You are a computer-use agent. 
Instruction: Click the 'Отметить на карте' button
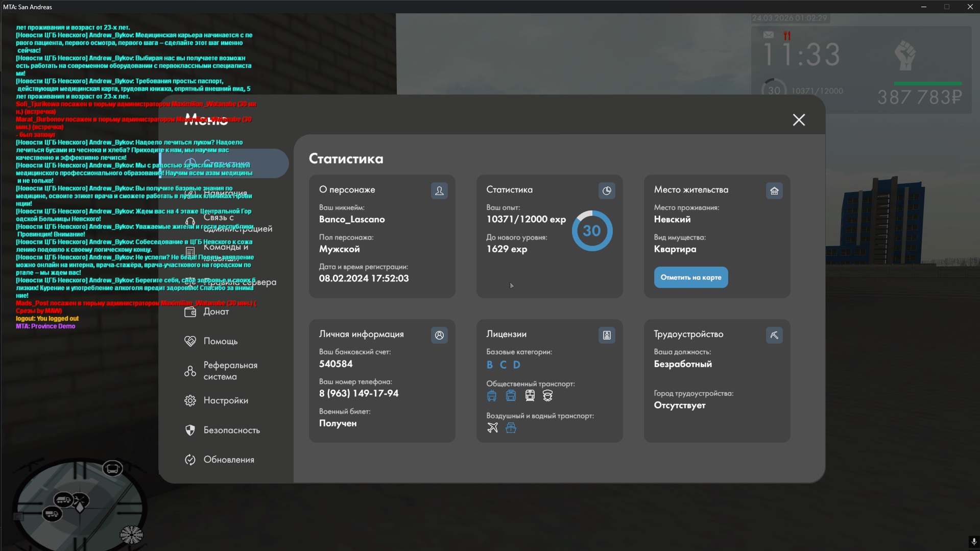click(690, 277)
